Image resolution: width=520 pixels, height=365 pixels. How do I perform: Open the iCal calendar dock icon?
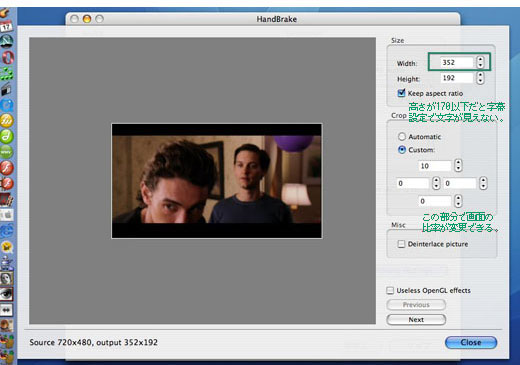[x=6, y=26]
